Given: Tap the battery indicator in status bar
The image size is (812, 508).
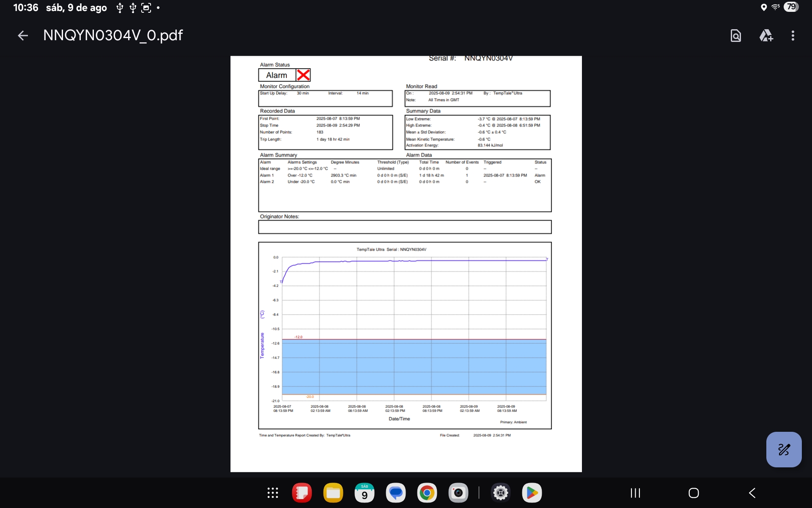Looking at the screenshot, I should 791,7.
